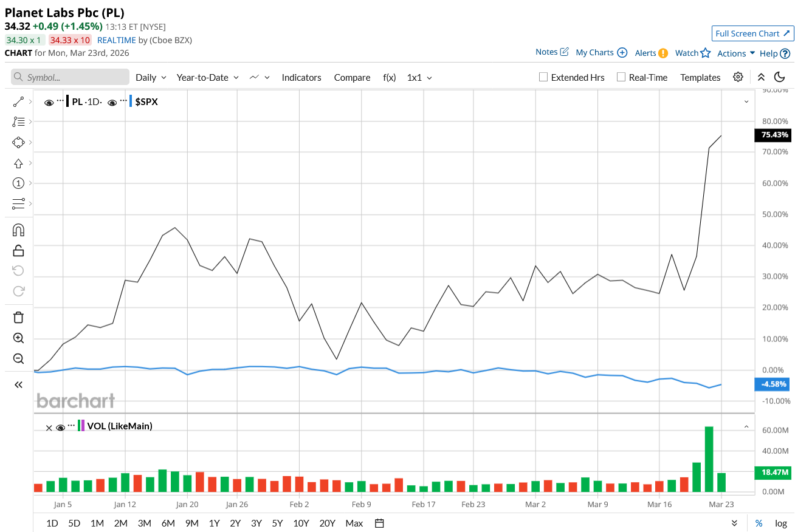Open the Templates menu
The height and width of the screenshot is (532, 795).
[700, 77]
